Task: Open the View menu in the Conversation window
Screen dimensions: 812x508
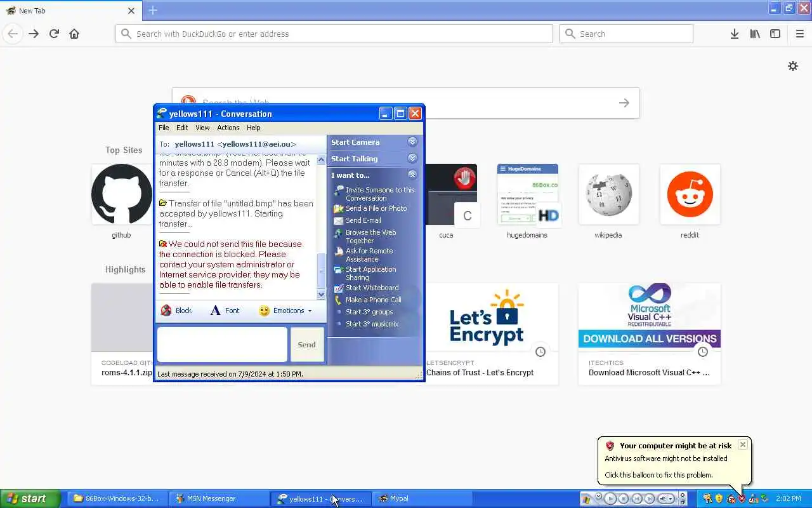Action: pos(202,128)
